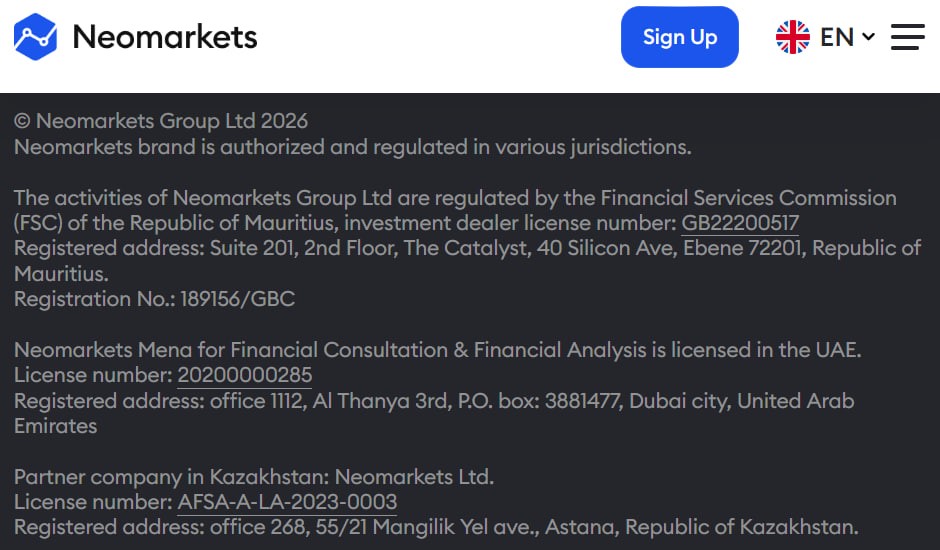Screen dimensions: 940x550
Task: Click the 'Partner company in Kazakhstan' line
Action: pyautogui.click(x=254, y=477)
